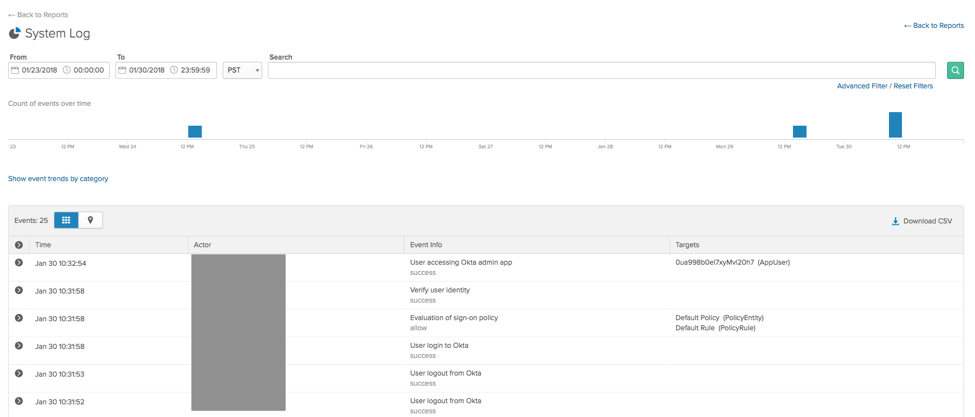The image size is (975, 417).
Task: Expand the Evaluation of sign-on policy row
Action: (x=19, y=318)
